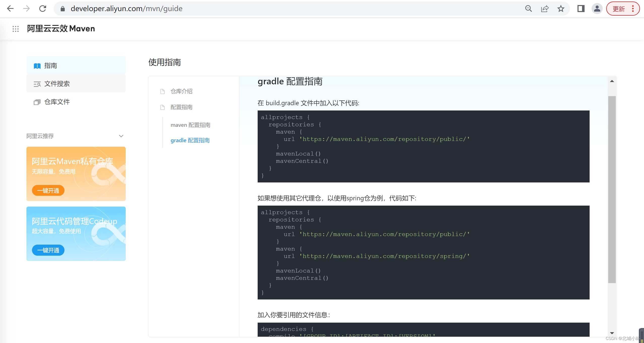This screenshot has width=644, height=343.
Task: Go to maven 配置指南 section
Action: click(190, 125)
